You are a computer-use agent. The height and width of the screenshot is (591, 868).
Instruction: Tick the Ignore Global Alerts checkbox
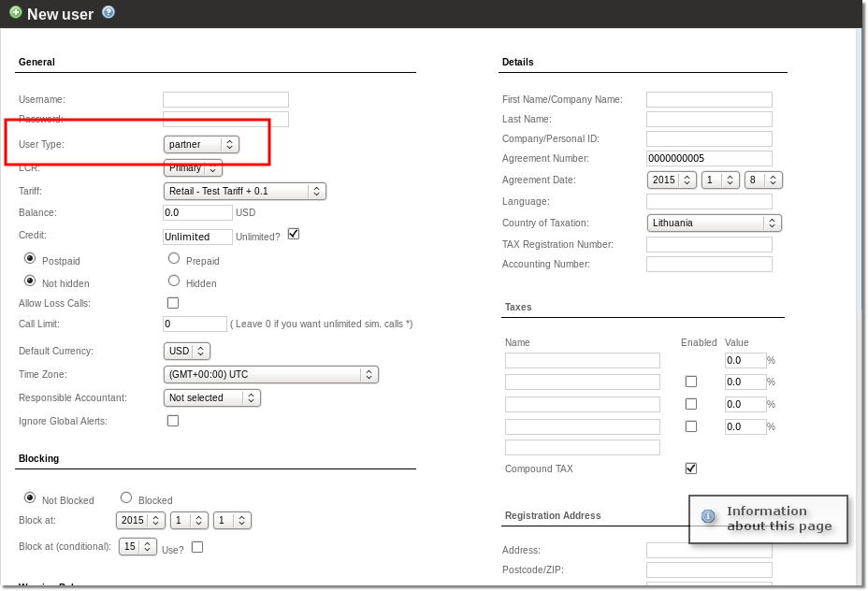pyautogui.click(x=173, y=421)
